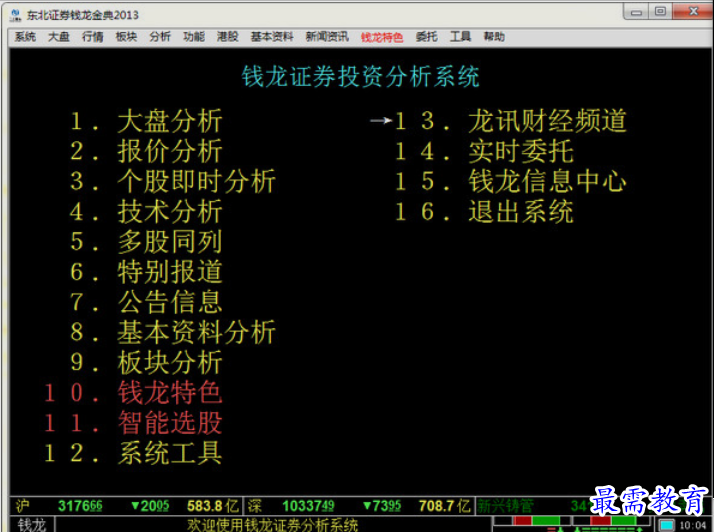Click Shenzhen index value 1033749

tap(308, 506)
